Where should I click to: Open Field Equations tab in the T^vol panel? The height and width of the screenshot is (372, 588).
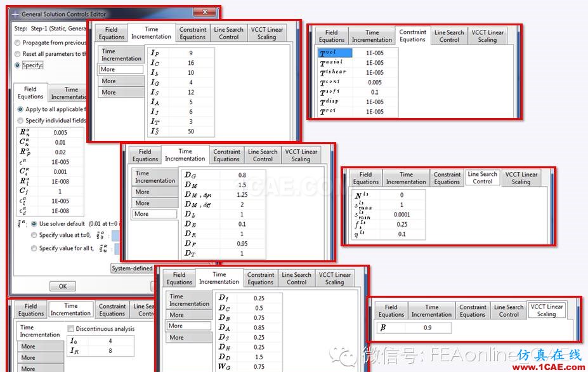[332, 36]
